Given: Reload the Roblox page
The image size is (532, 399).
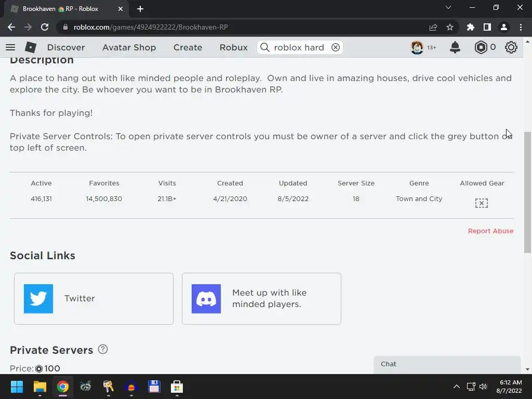Looking at the screenshot, I should click(x=45, y=27).
